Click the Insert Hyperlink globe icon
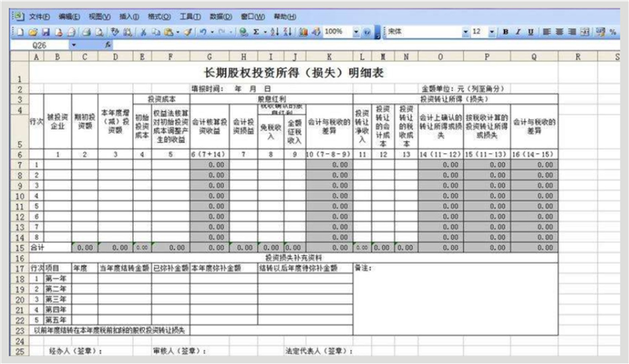Viewport: 629px width, 364px height. tap(243, 31)
